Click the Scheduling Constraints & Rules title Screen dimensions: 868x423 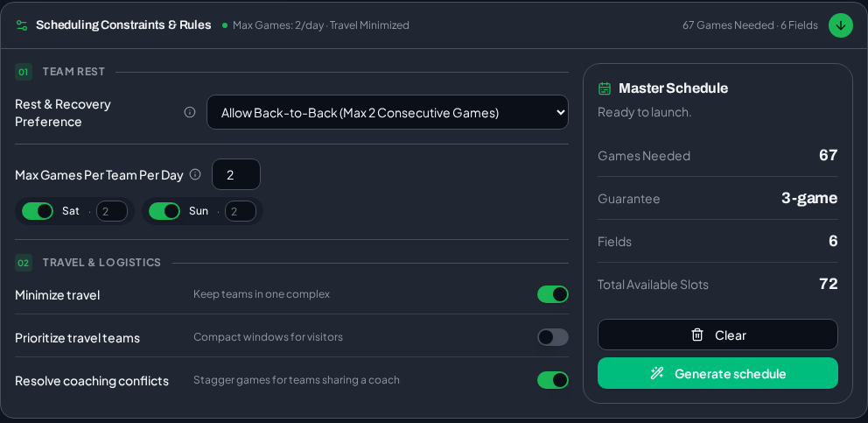(x=123, y=25)
